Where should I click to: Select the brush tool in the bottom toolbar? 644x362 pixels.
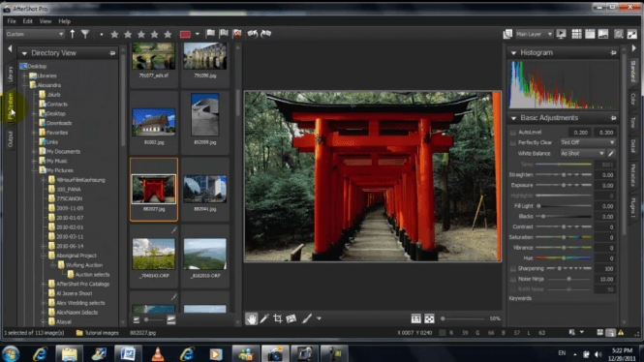pos(307,318)
